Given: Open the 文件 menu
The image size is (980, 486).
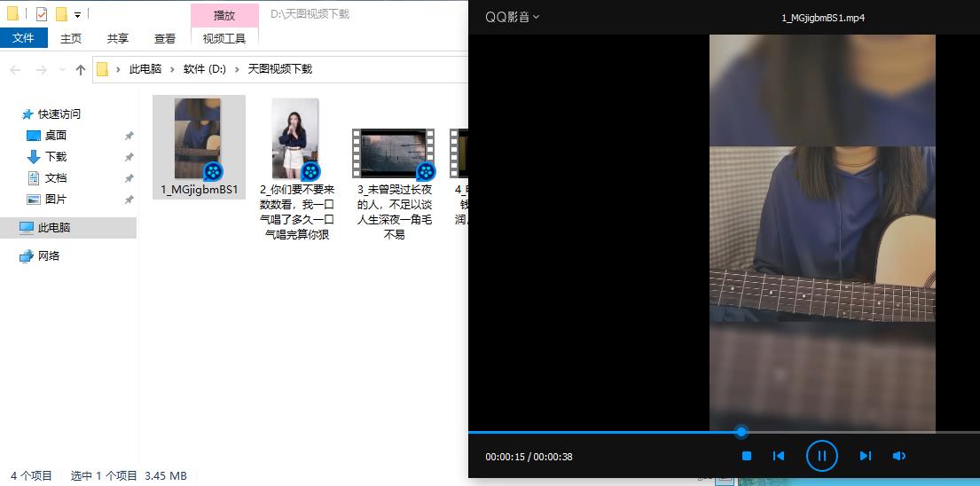Looking at the screenshot, I should [x=24, y=38].
